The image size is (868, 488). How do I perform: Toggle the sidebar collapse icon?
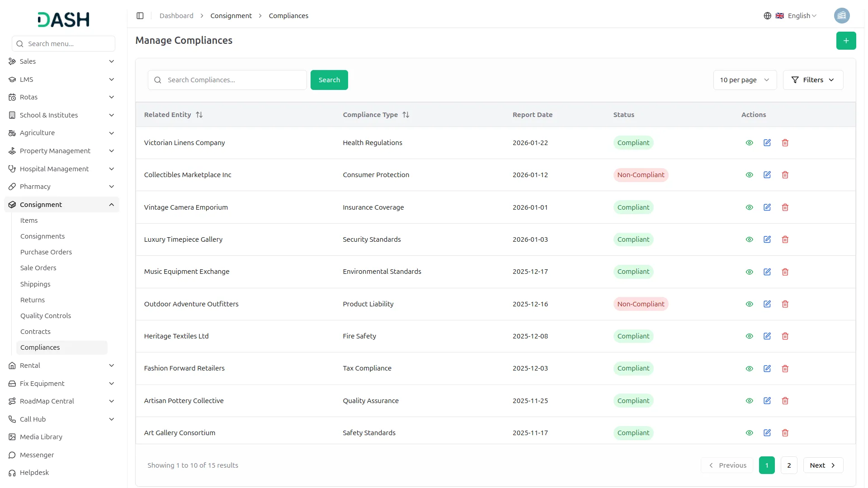point(140,16)
